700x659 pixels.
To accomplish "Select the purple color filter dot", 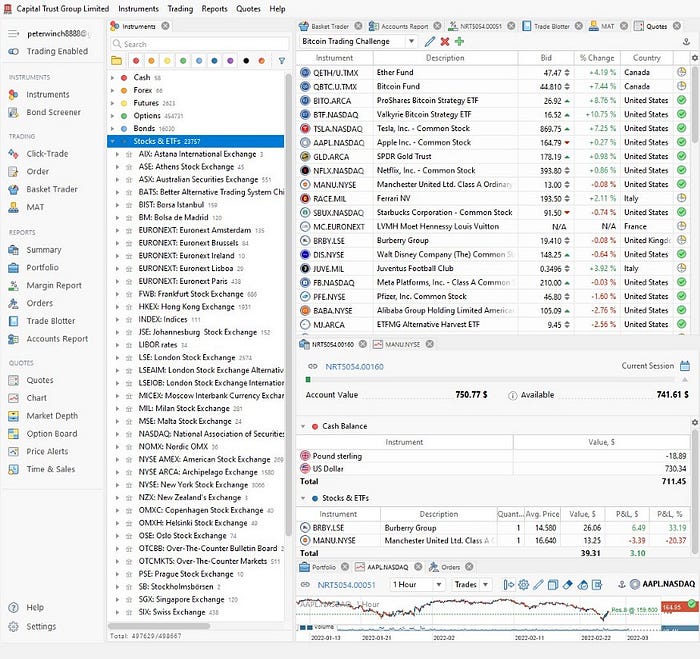I will tap(230, 61).
